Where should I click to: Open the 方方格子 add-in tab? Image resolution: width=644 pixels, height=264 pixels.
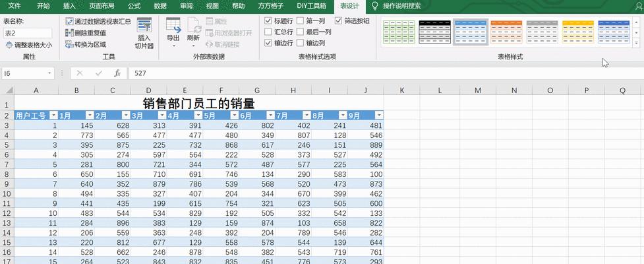[x=271, y=6]
